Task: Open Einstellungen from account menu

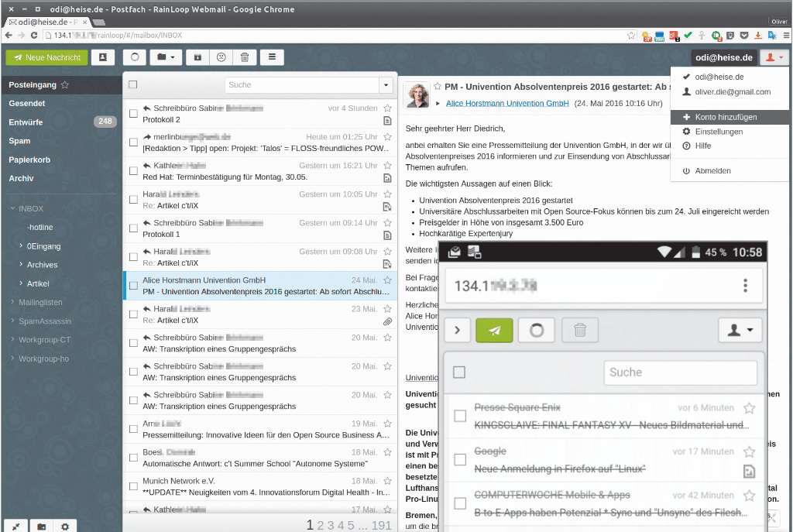Action: 729,132
